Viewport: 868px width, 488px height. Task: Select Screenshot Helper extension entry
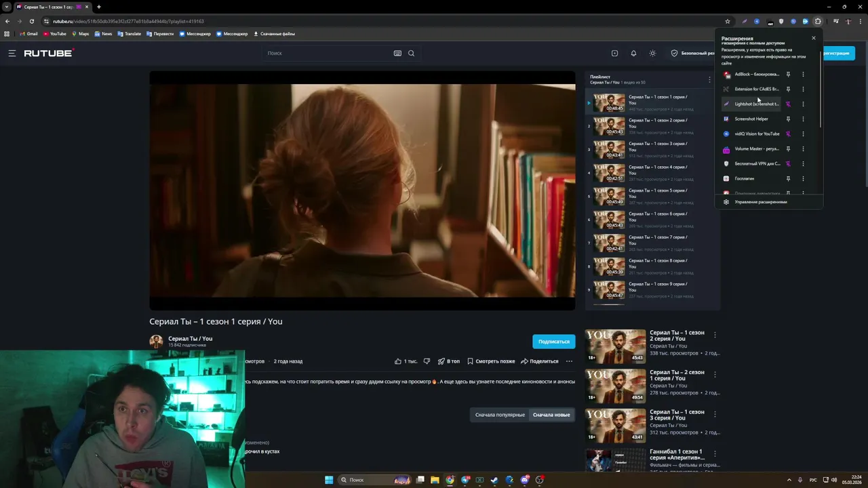coord(751,119)
